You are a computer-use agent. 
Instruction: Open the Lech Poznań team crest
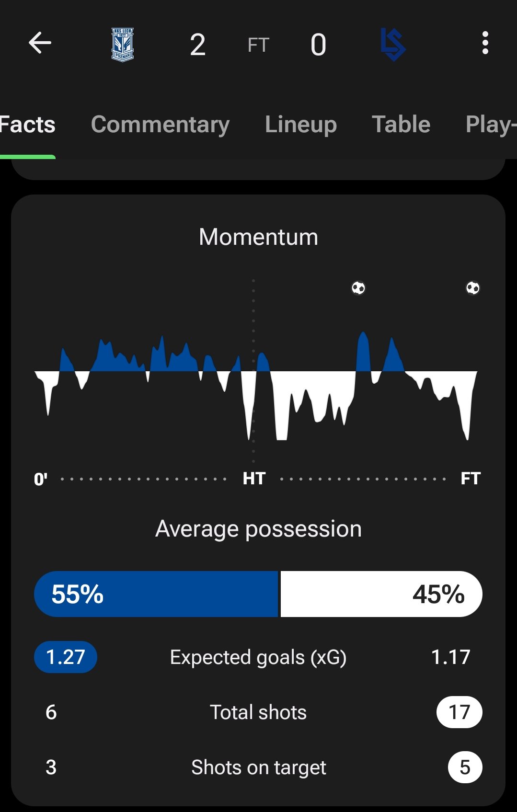[x=122, y=45]
